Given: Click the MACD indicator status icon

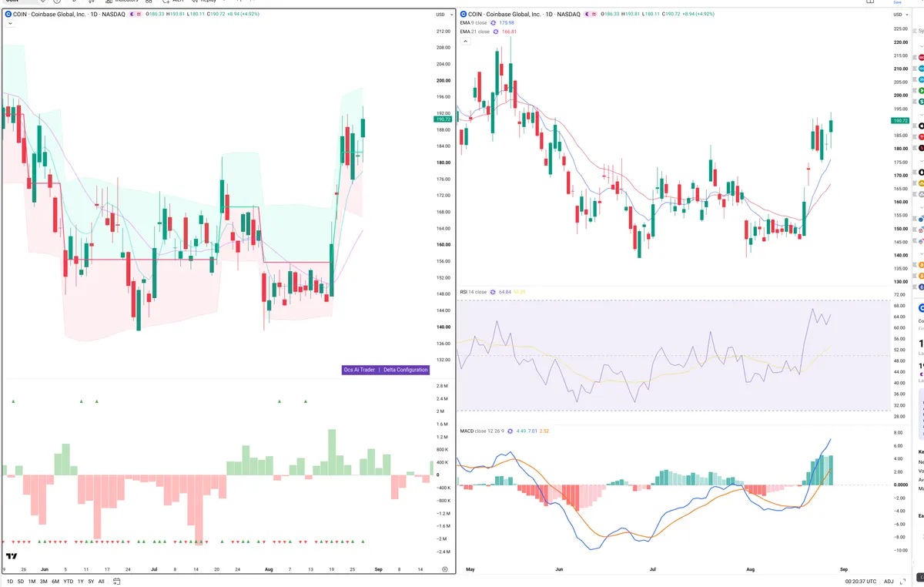Looking at the screenshot, I should click(x=510, y=431).
